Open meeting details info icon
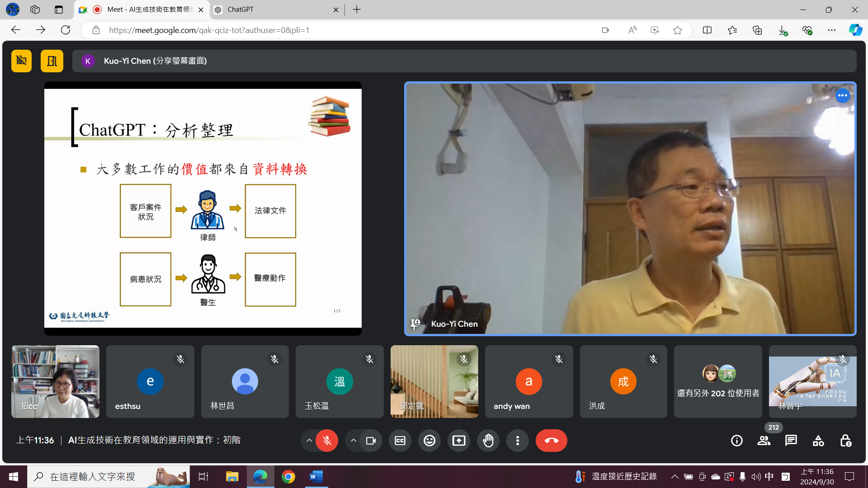This screenshot has height=488, width=868. [737, 441]
